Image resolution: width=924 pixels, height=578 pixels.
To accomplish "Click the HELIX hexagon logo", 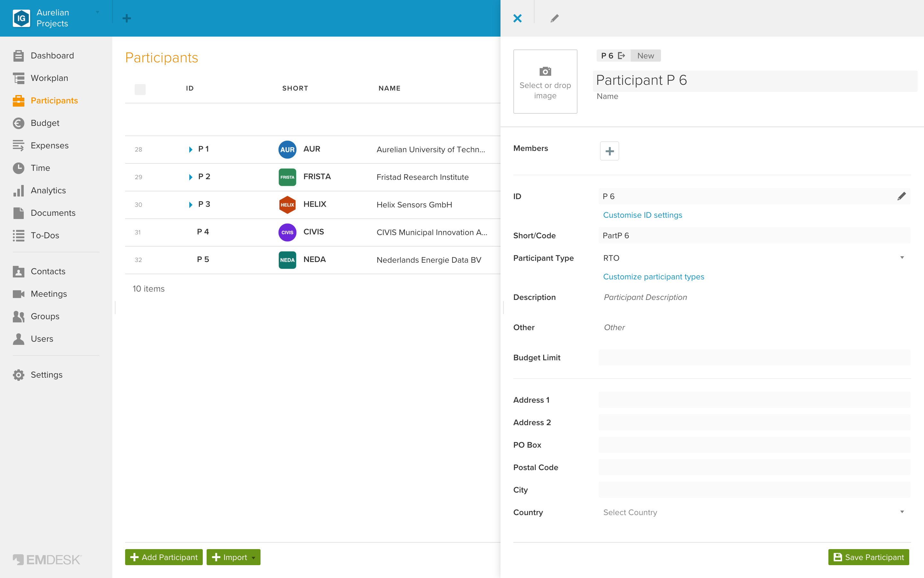I will (287, 205).
